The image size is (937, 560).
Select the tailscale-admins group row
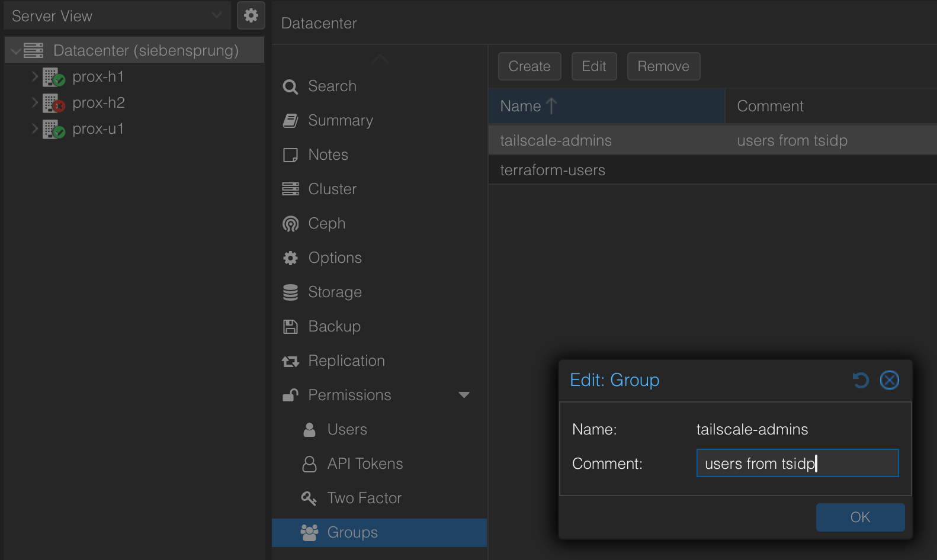pyautogui.click(x=713, y=140)
